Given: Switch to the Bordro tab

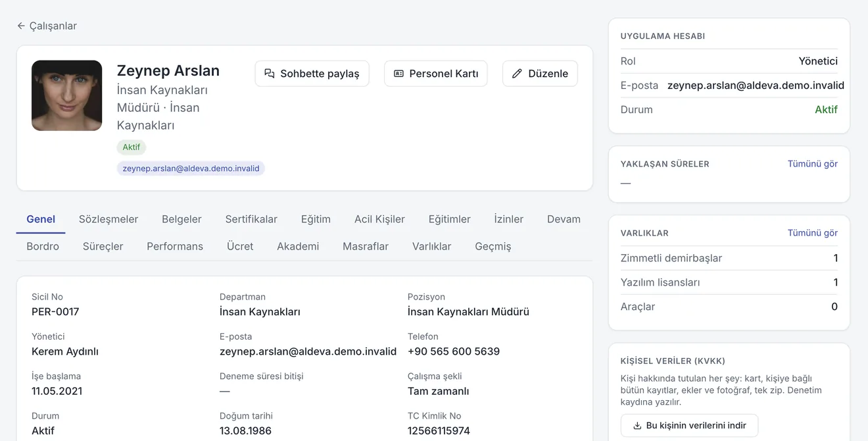Looking at the screenshot, I should tap(43, 246).
